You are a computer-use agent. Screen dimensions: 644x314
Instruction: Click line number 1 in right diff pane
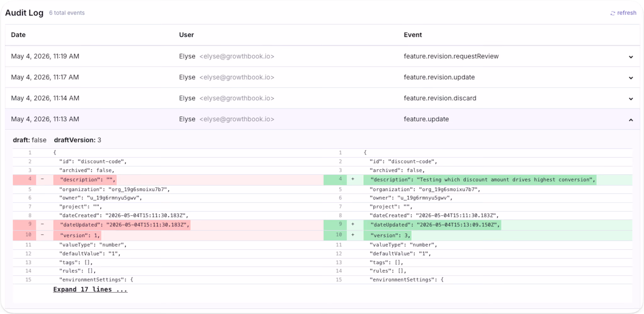340,153
